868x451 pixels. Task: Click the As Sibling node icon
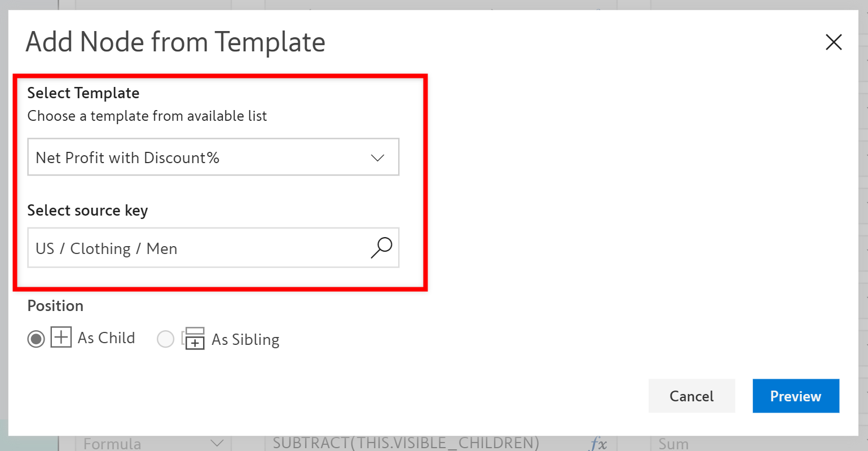tap(193, 339)
